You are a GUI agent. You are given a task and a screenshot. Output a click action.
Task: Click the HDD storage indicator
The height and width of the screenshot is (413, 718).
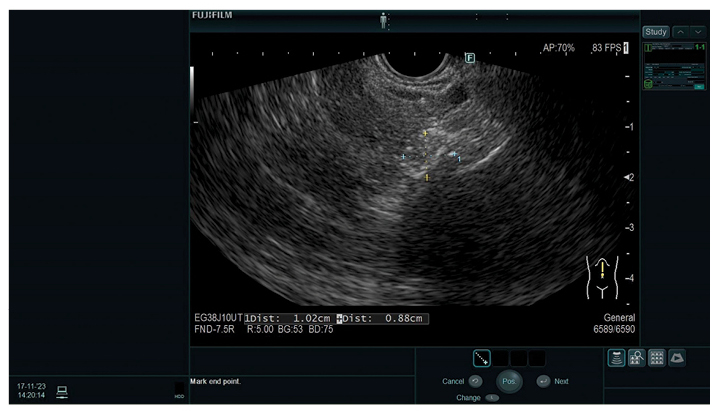click(x=179, y=391)
